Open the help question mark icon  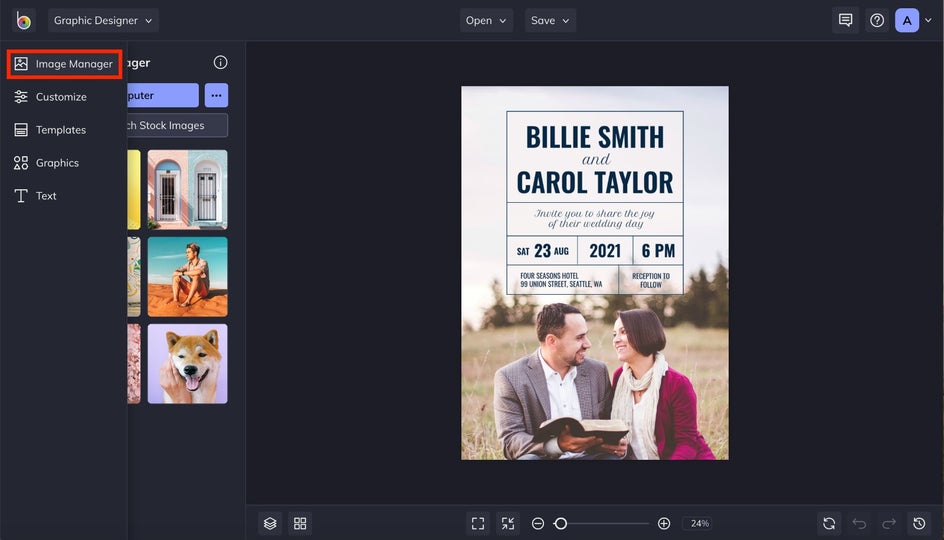pyautogui.click(x=877, y=20)
